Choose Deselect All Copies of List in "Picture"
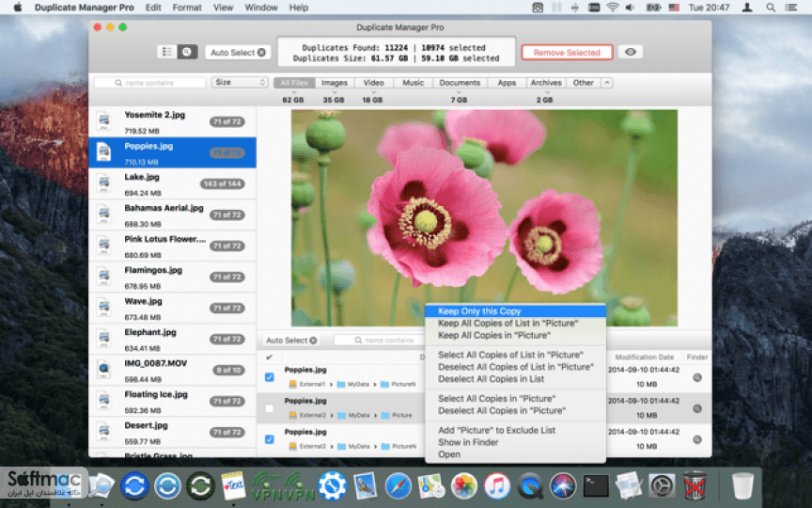 click(x=515, y=367)
